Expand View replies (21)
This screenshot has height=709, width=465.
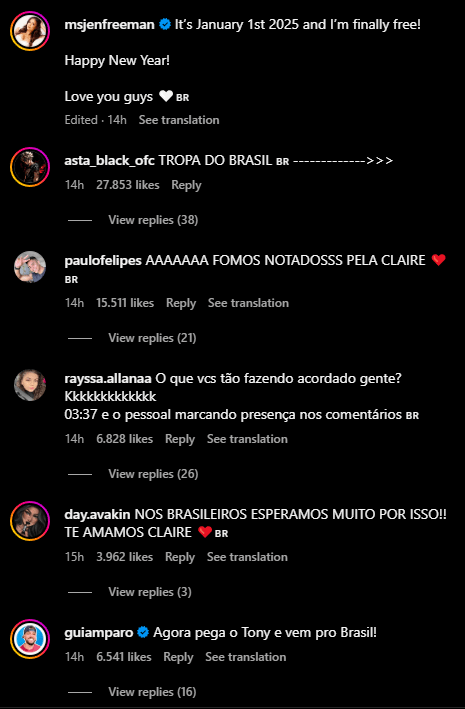pos(152,338)
